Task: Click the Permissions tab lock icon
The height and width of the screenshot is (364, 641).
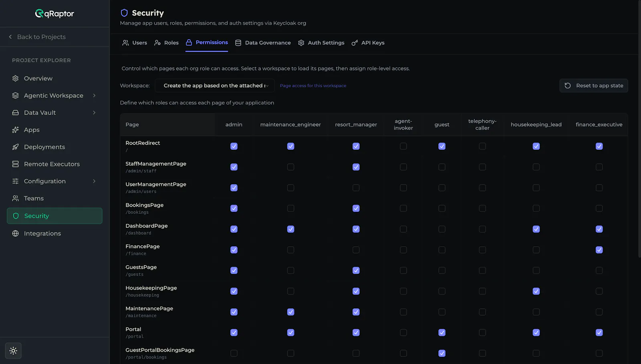Action: point(189,42)
